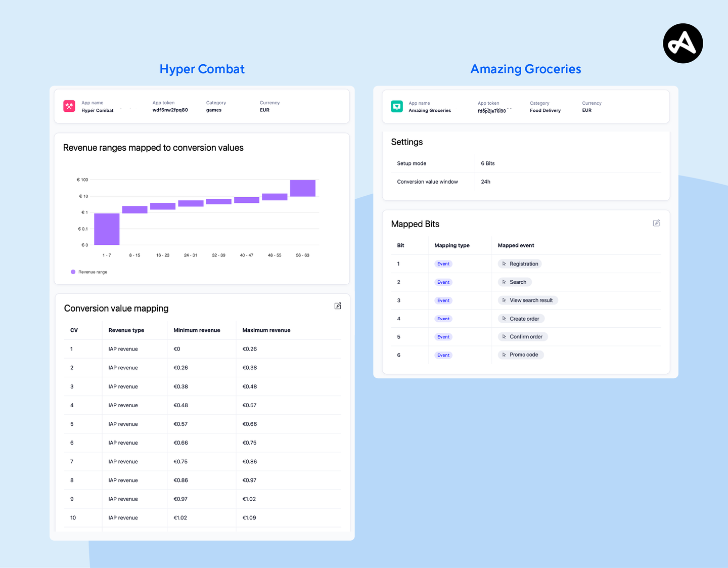Click the Revenue range legend dot
The width and height of the screenshot is (728, 568).
tap(72, 272)
